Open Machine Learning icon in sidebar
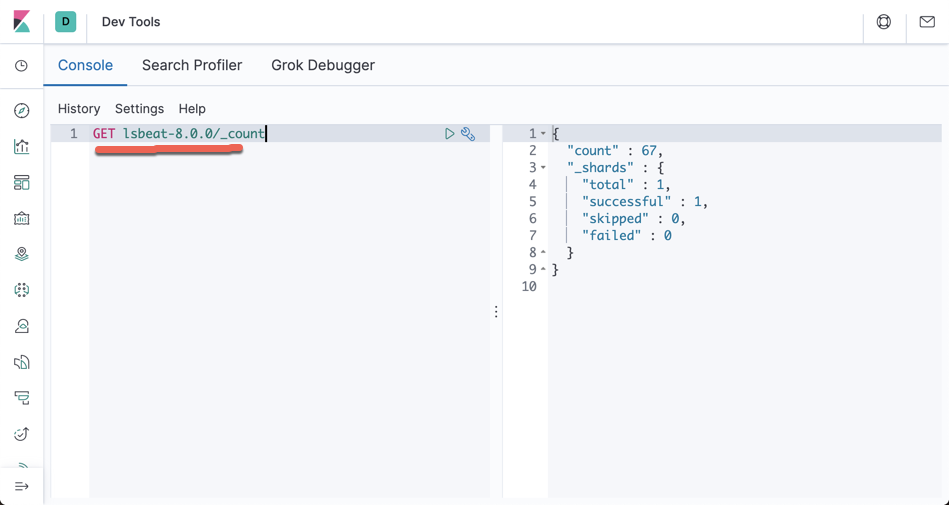 pyautogui.click(x=21, y=290)
